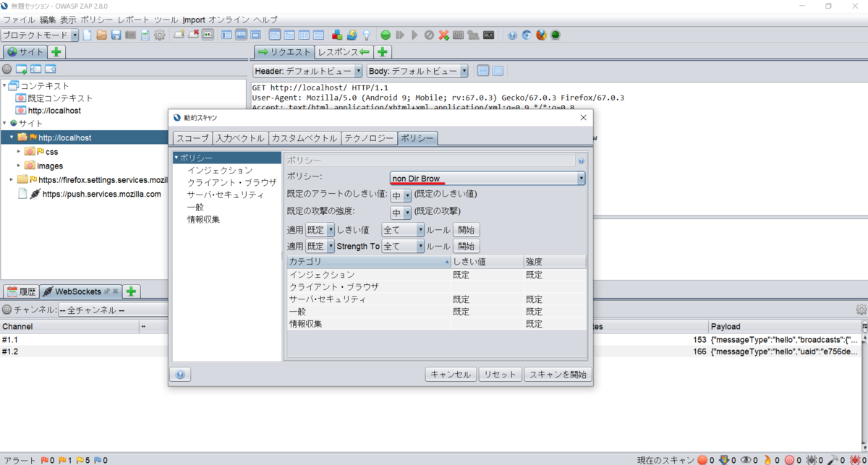Viewport: 868px width, 465px height.
Task: Click the green break toggle circle icon
Action: 386,35
